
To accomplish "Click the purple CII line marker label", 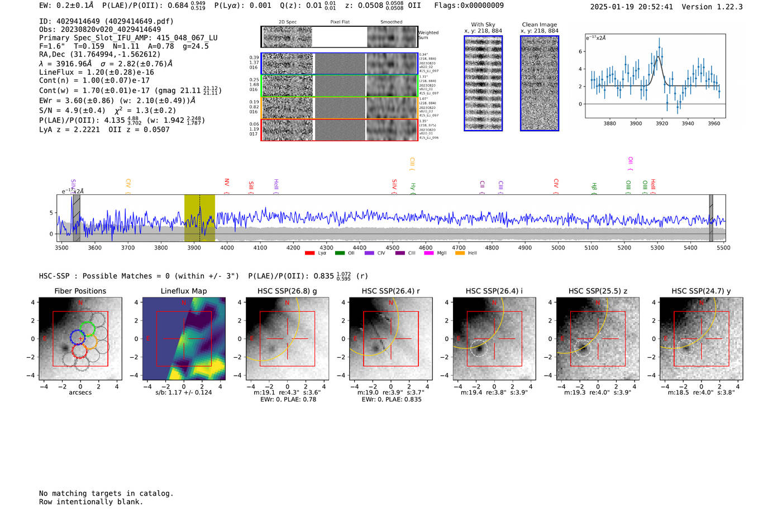I will coord(482,187).
